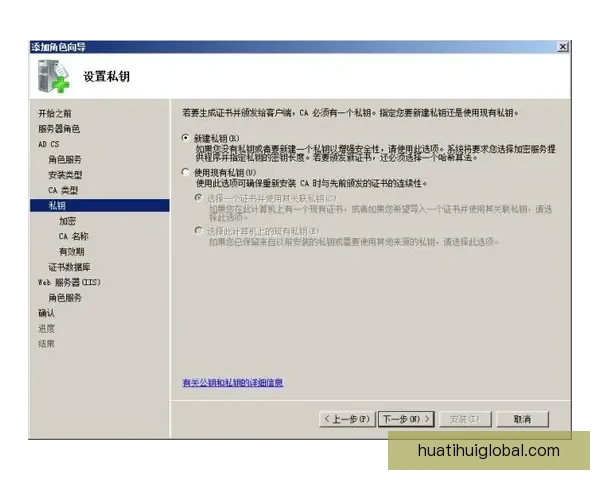600x480 pixels.
Task: Open 角色服务 step under Web 服务器 (IIS)
Action: 65,297
